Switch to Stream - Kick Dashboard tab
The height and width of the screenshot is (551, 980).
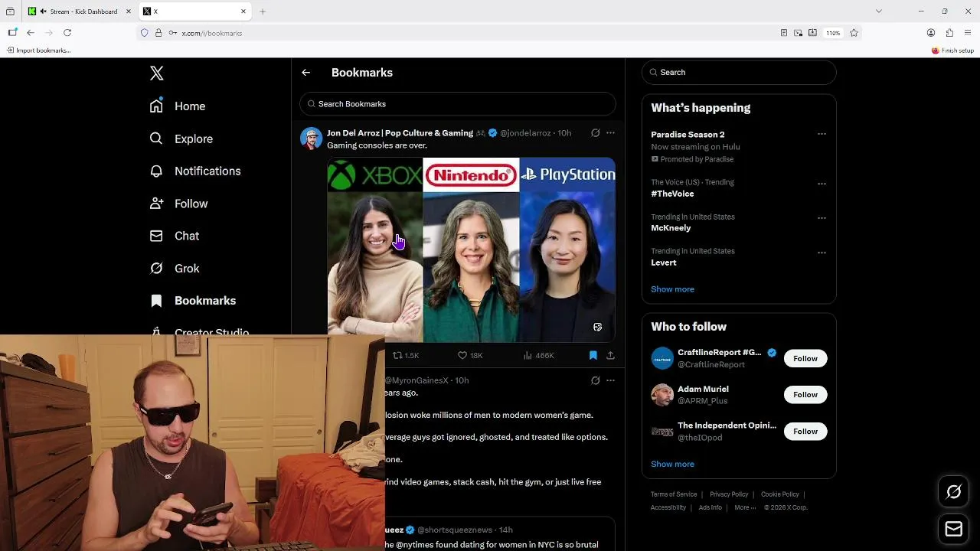click(x=79, y=11)
